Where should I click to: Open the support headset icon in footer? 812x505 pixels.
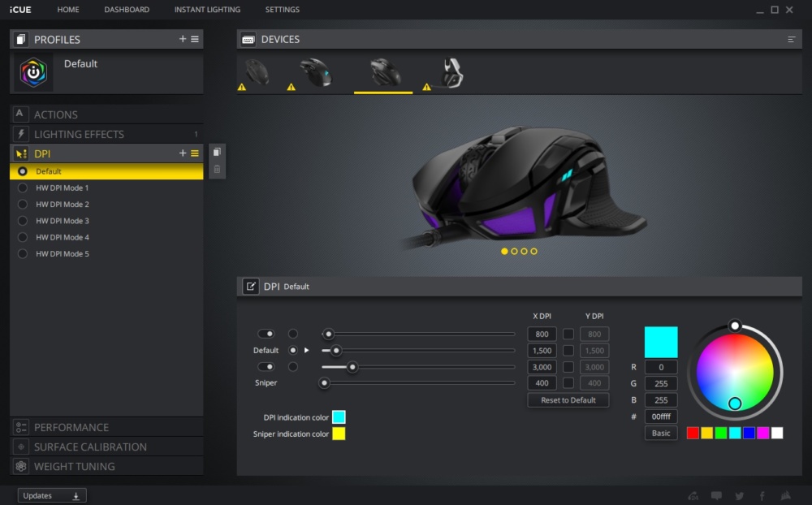click(693, 496)
